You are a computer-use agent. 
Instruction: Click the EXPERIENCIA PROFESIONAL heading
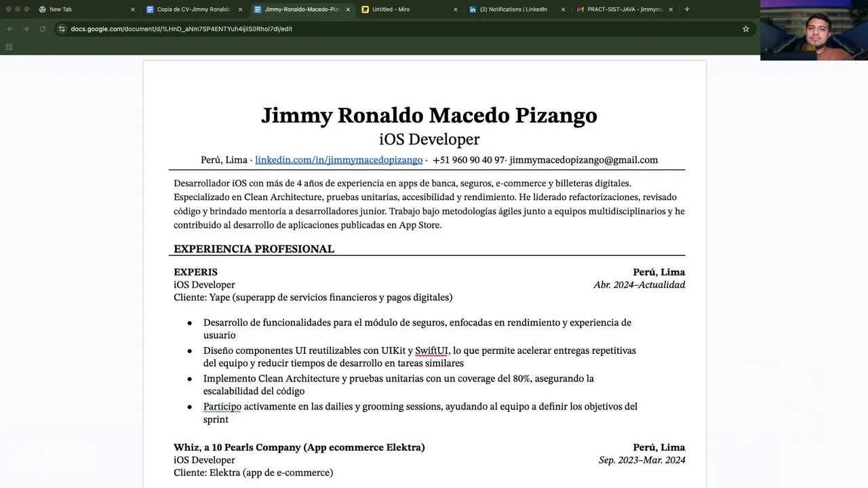(x=254, y=249)
